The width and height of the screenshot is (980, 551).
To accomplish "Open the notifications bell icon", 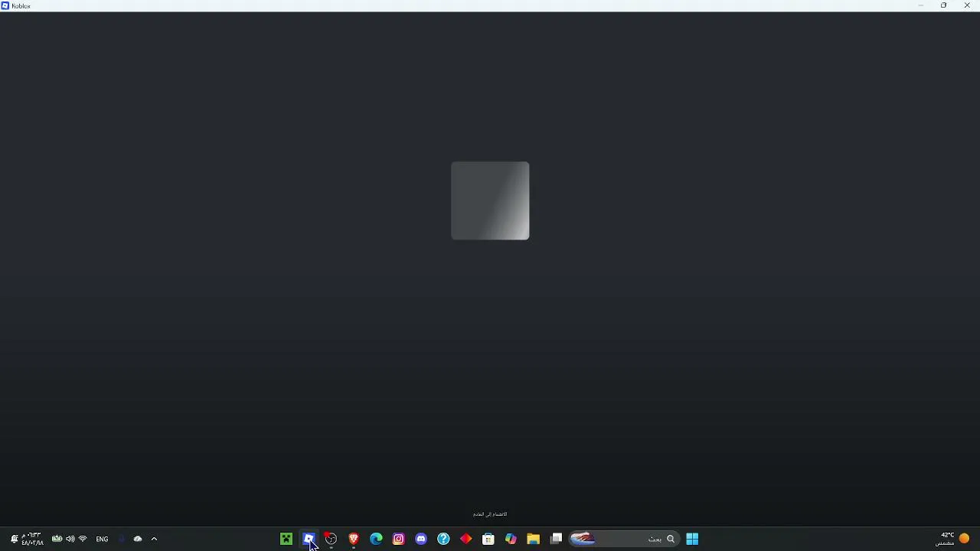I will (14, 539).
